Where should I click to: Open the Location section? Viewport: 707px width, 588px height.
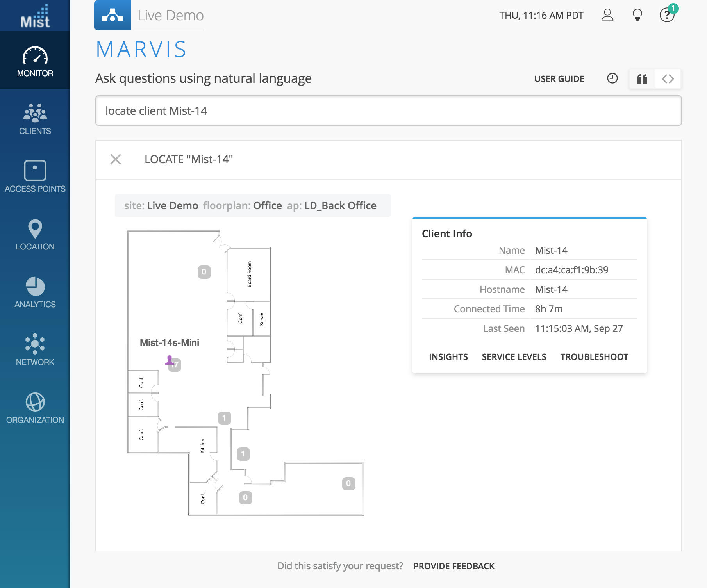(x=35, y=235)
